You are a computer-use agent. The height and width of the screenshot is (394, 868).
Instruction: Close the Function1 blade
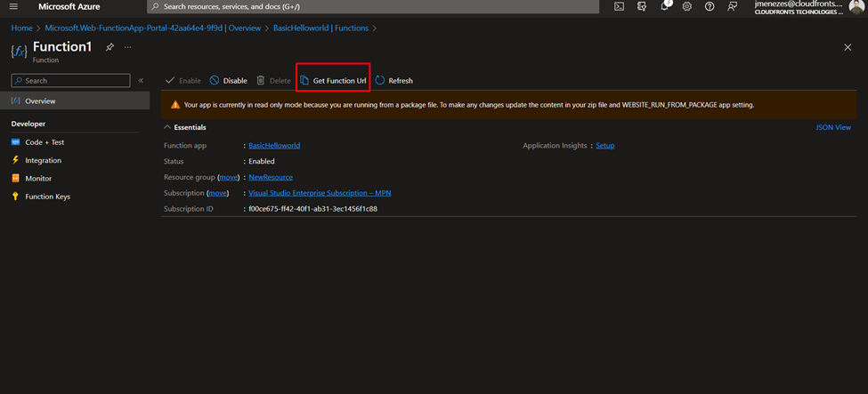[848, 48]
